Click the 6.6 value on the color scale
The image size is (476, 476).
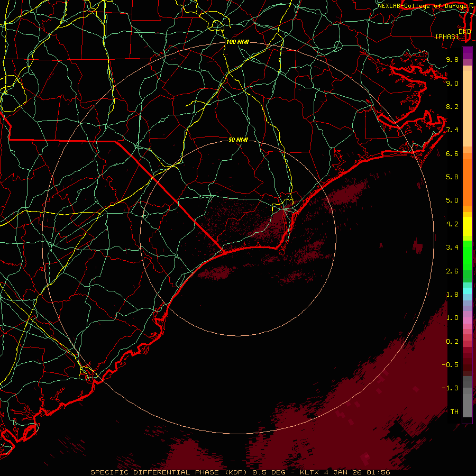(x=452, y=153)
